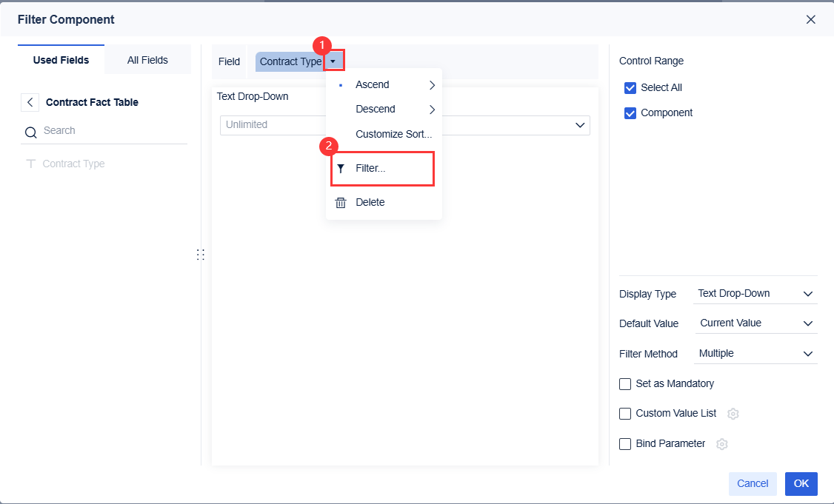Enable the Set as Mandatory checkbox
The image size is (834, 504).
[624, 383]
